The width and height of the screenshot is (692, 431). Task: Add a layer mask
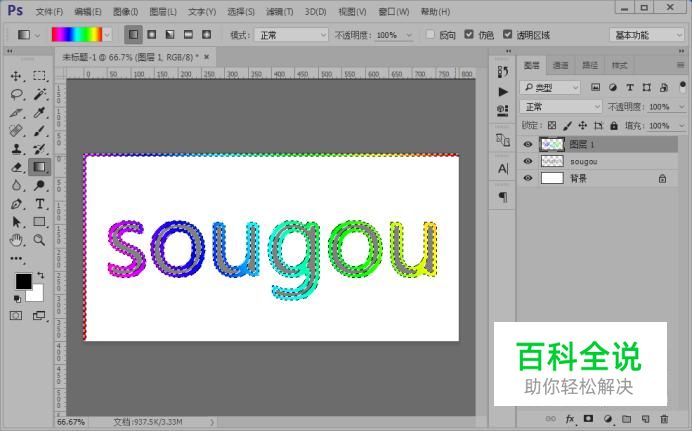point(588,419)
